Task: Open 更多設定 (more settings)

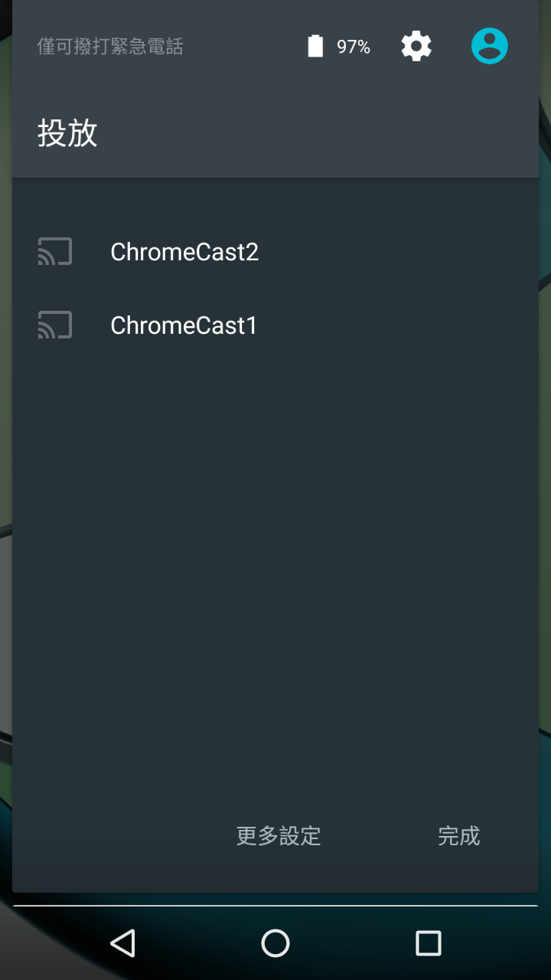Action: (279, 836)
